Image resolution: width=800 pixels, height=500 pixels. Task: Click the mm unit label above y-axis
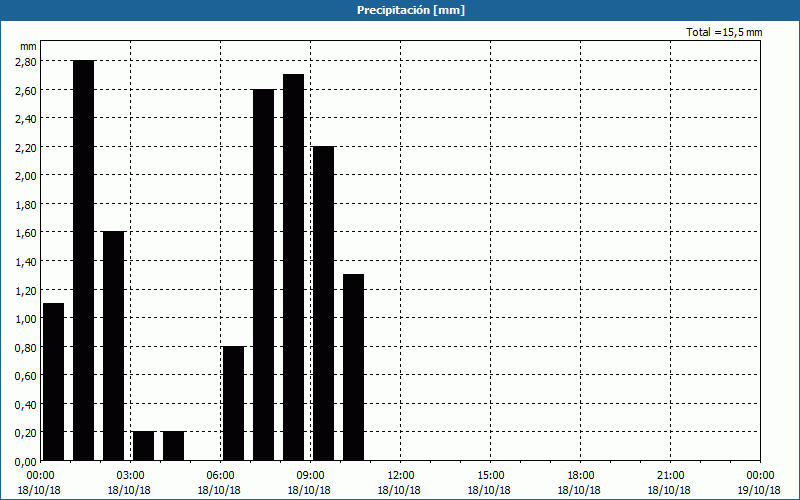coord(28,46)
